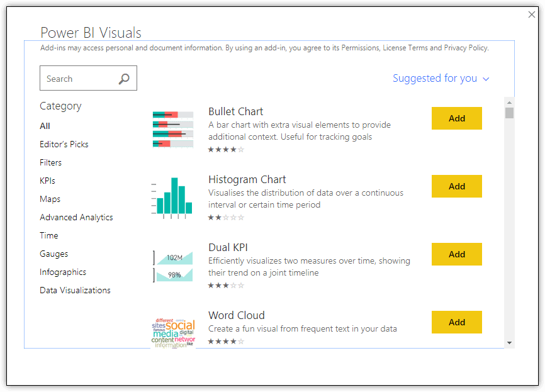Click the scrollbar down arrow
Image resolution: width=545 pixels, height=392 pixels.
[x=509, y=343]
